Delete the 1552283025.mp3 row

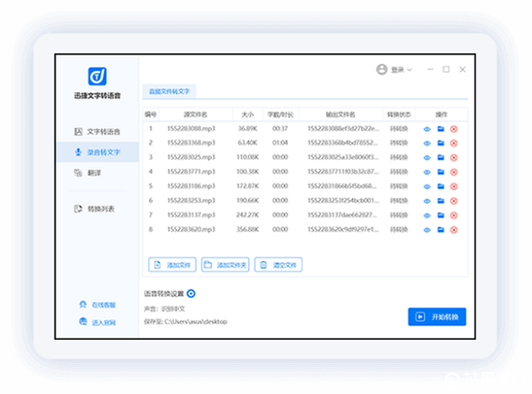(x=454, y=158)
